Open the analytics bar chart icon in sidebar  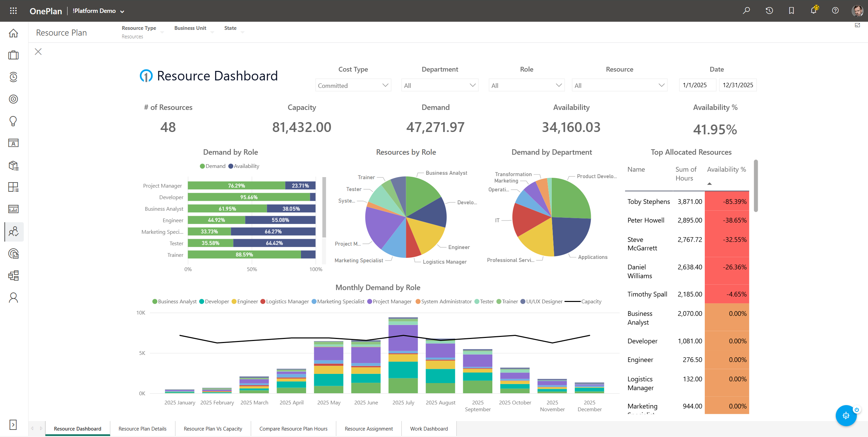tap(13, 209)
